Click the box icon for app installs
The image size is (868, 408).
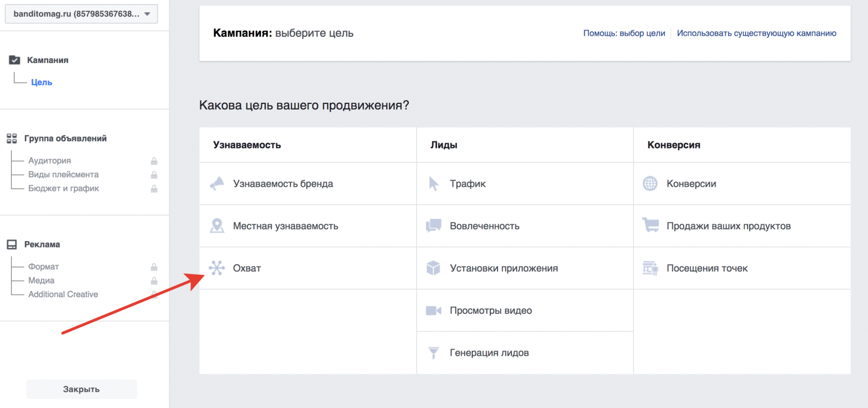[433, 268]
